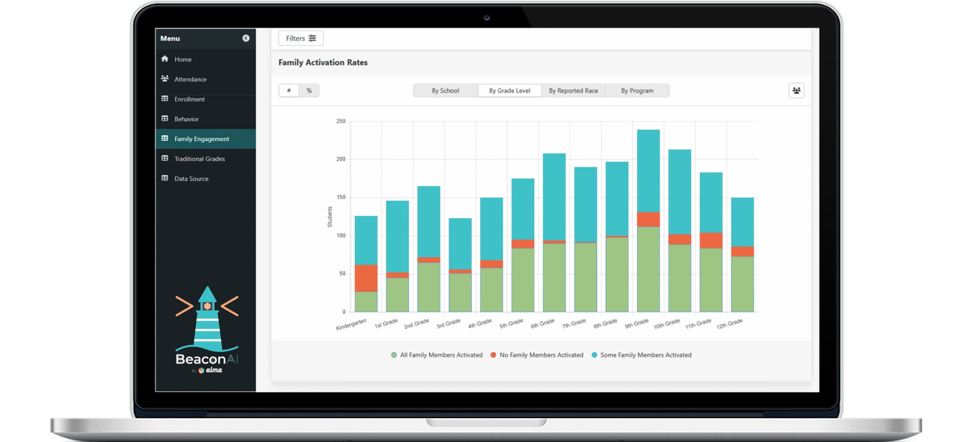Select the # count display toggle

(289, 90)
